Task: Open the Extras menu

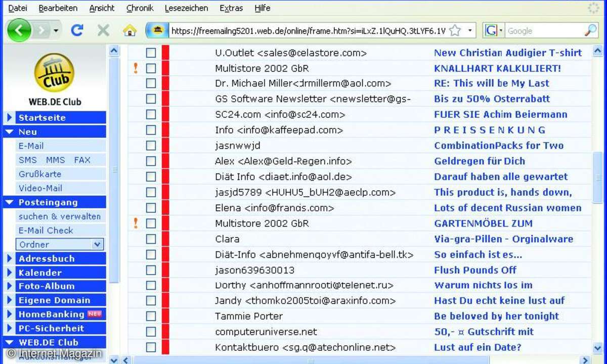Action: coord(231,8)
